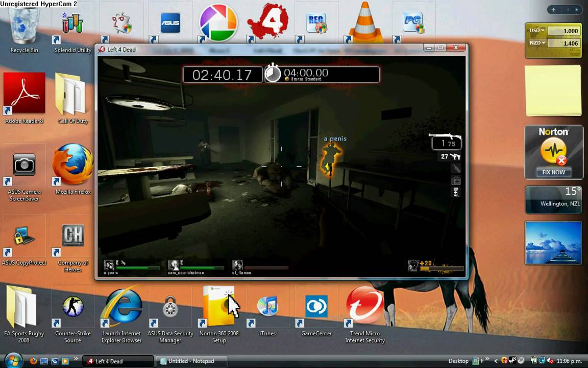Open the EA Sports Rugby 2008 folder

tap(23, 313)
